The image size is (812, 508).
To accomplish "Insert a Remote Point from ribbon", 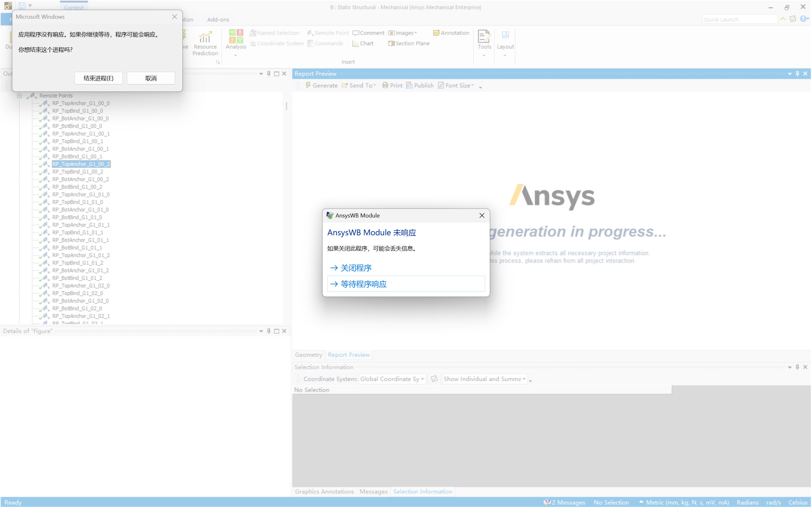I will (328, 33).
